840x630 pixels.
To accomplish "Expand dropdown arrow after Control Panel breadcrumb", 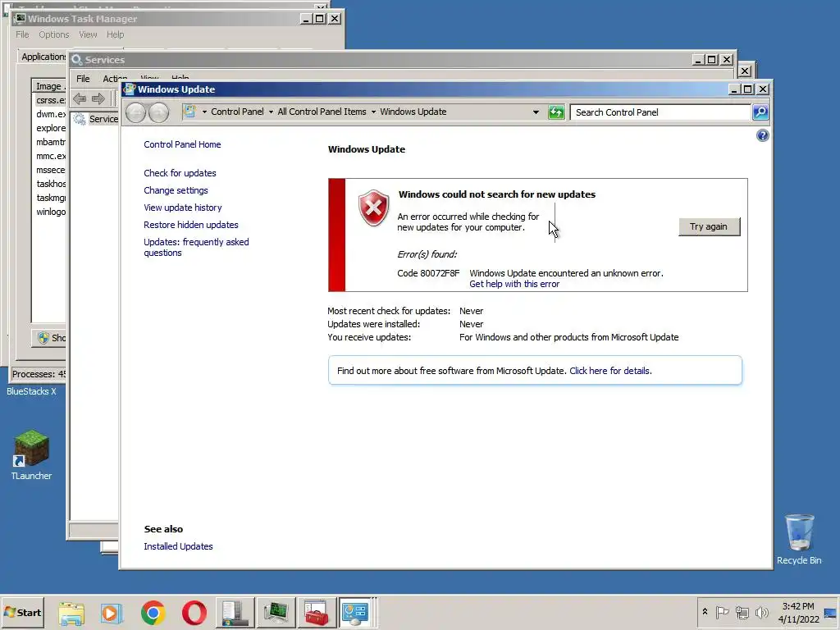I will pos(271,112).
